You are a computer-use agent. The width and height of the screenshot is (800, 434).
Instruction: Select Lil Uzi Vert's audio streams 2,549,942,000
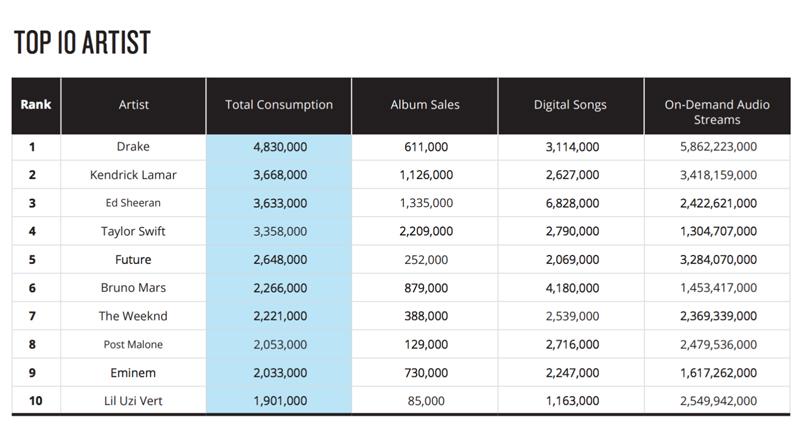(716, 400)
